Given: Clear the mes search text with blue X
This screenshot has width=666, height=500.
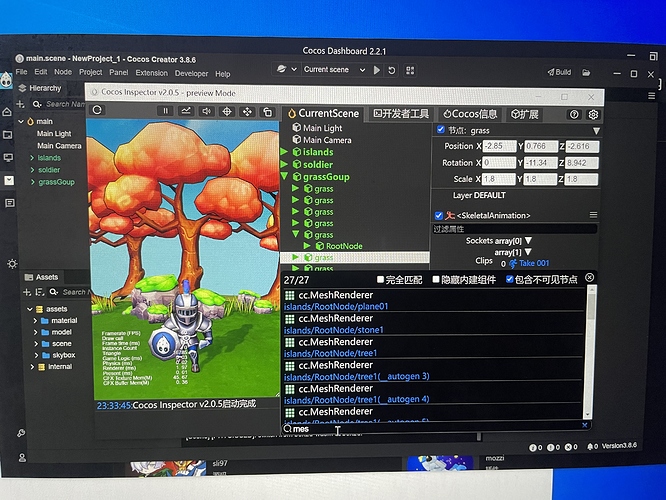Looking at the screenshot, I should pos(585,425).
